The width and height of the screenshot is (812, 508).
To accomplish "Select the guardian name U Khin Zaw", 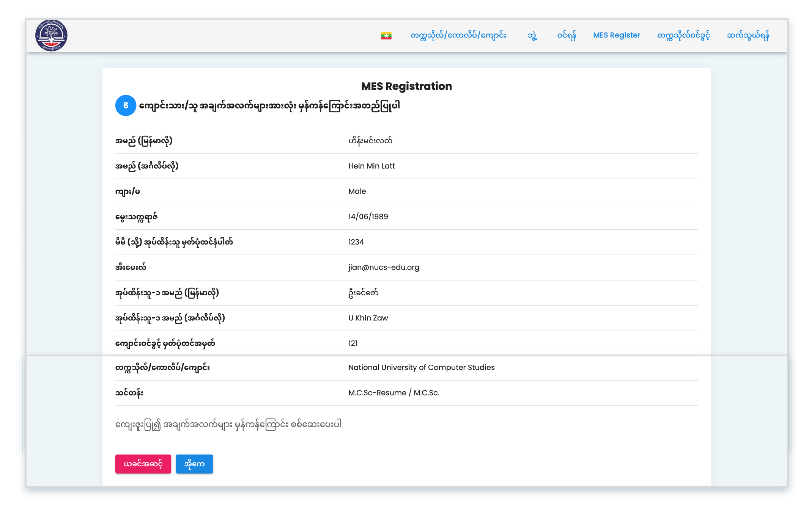I will point(368,318).
